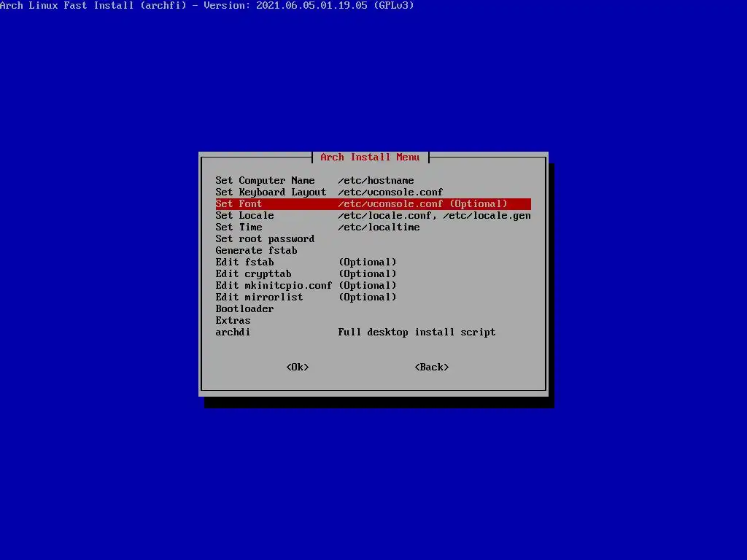This screenshot has height=560, width=747.
Task: Click /etc/locale.conf, /etc/locale.gen text
Action: [435, 215]
